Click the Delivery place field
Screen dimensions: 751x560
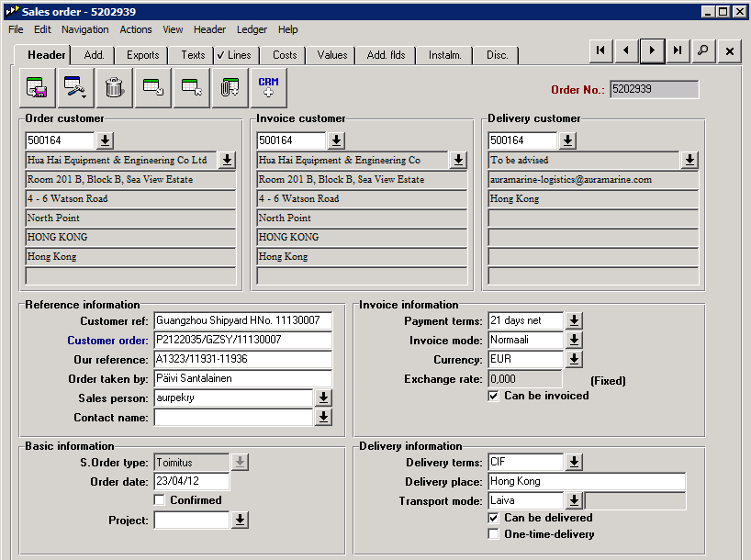(x=587, y=481)
